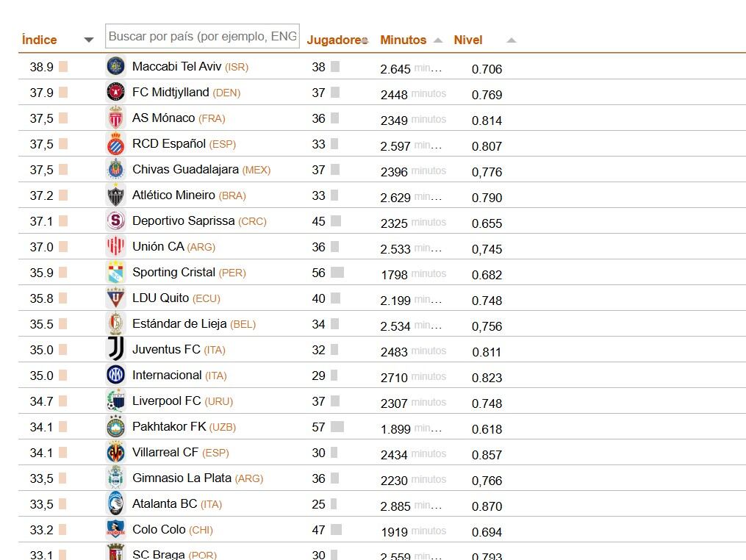Click the Atalanta BC club logo
This screenshot has width=746, height=560.
coord(115,503)
